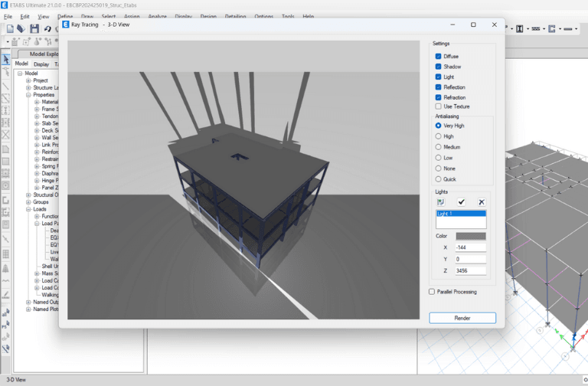Screen dimensions: 588x386
Task: Select the pointer tool in left toolbar
Action: click(6, 59)
